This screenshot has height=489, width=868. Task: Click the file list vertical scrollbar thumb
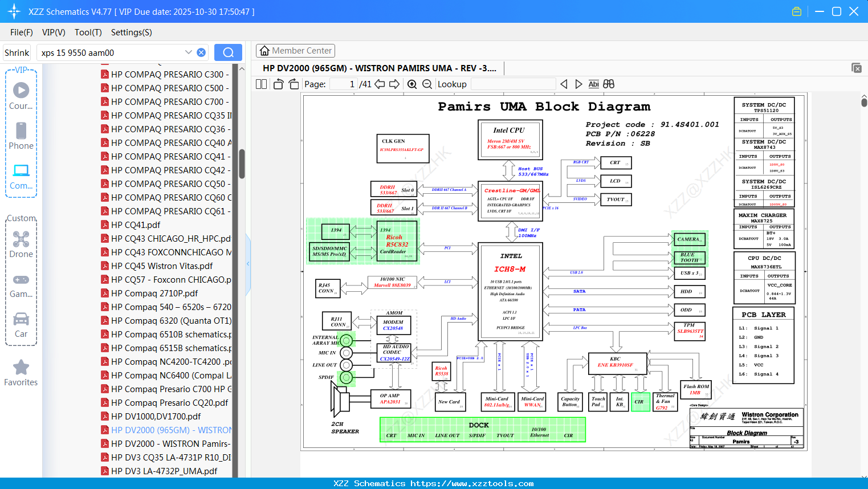(x=242, y=164)
